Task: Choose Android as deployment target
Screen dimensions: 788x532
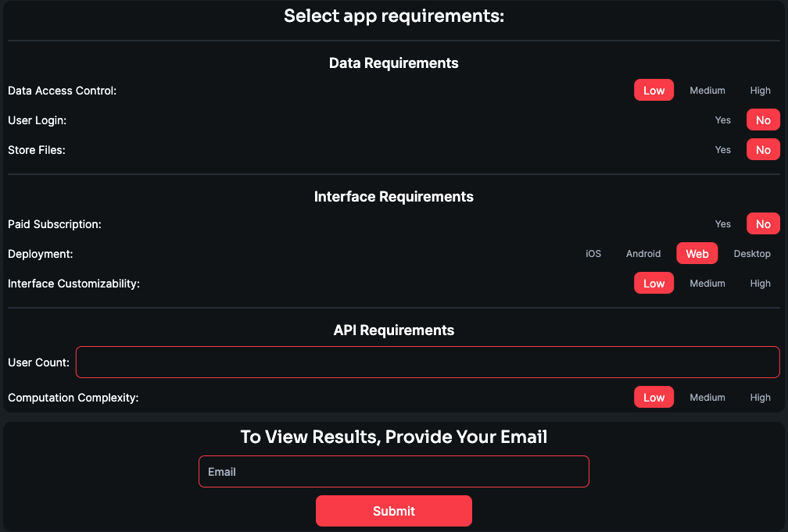Action: pos(643,253)
